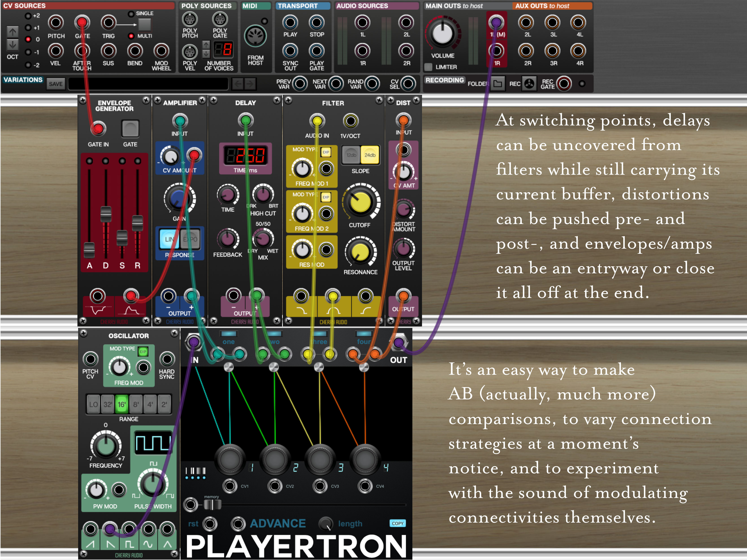Click the variations SAVE button

pos(56,84)
